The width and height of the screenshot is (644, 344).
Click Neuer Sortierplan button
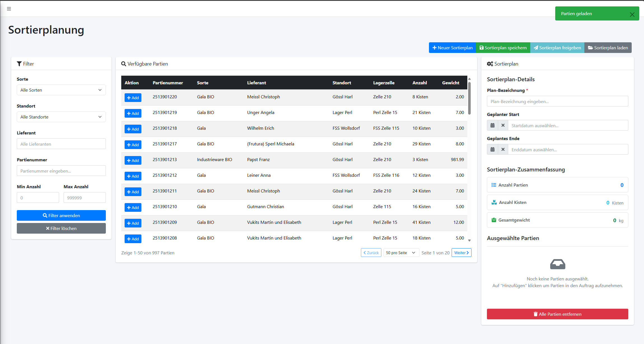coord(452,48)
